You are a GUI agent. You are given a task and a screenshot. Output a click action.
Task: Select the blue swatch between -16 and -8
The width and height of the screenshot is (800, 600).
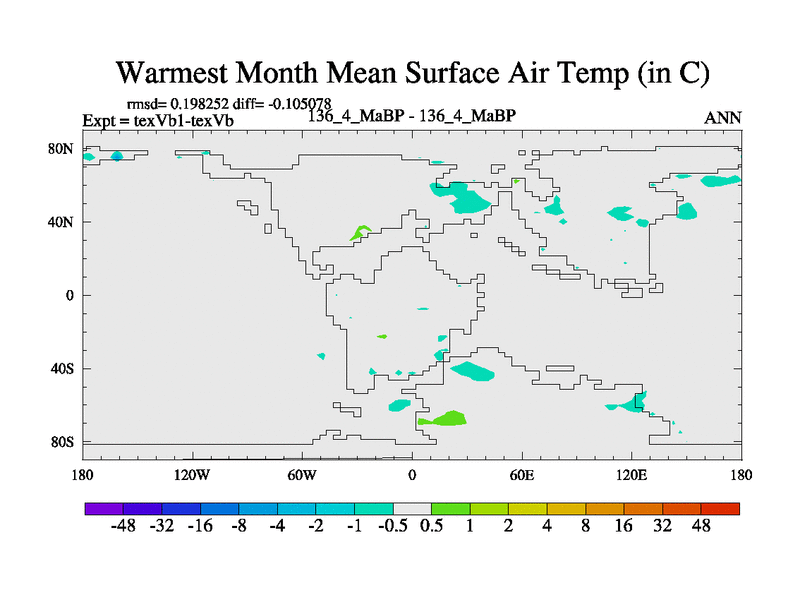[x=219, y=509]
